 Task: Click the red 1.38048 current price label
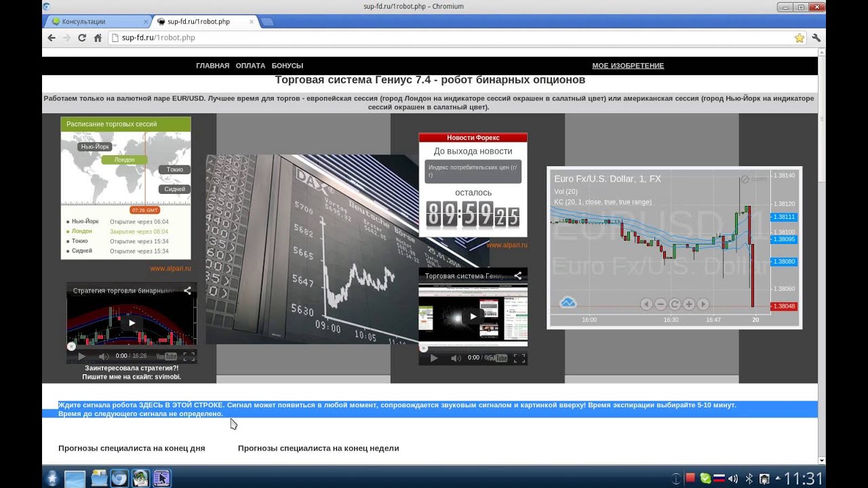[x=783, y=306]
